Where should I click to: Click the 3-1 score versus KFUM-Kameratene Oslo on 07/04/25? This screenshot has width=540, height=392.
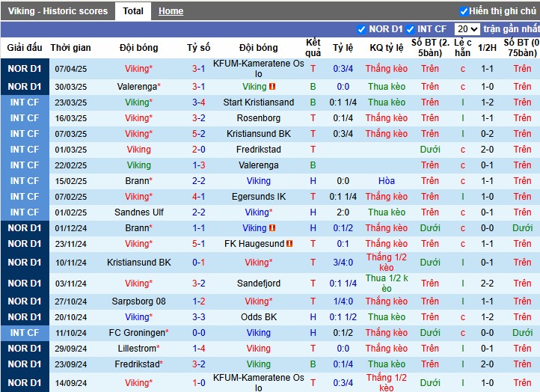[199, 69]
